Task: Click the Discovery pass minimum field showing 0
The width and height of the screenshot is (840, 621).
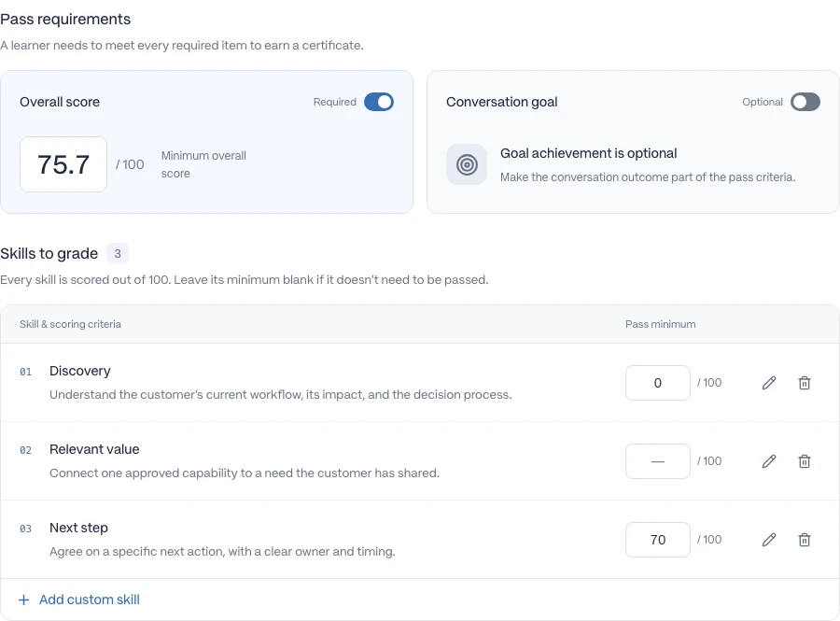Action: [657, 383]
